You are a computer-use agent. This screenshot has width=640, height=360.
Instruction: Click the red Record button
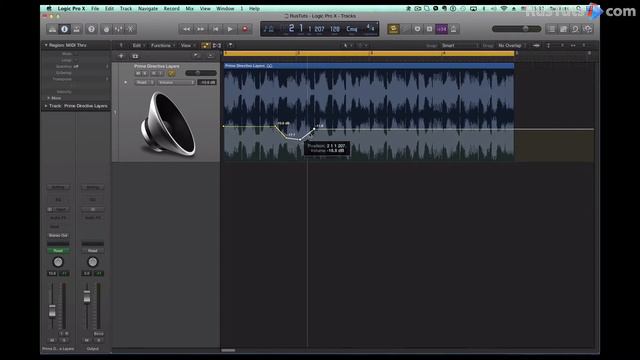coord(245,29)
